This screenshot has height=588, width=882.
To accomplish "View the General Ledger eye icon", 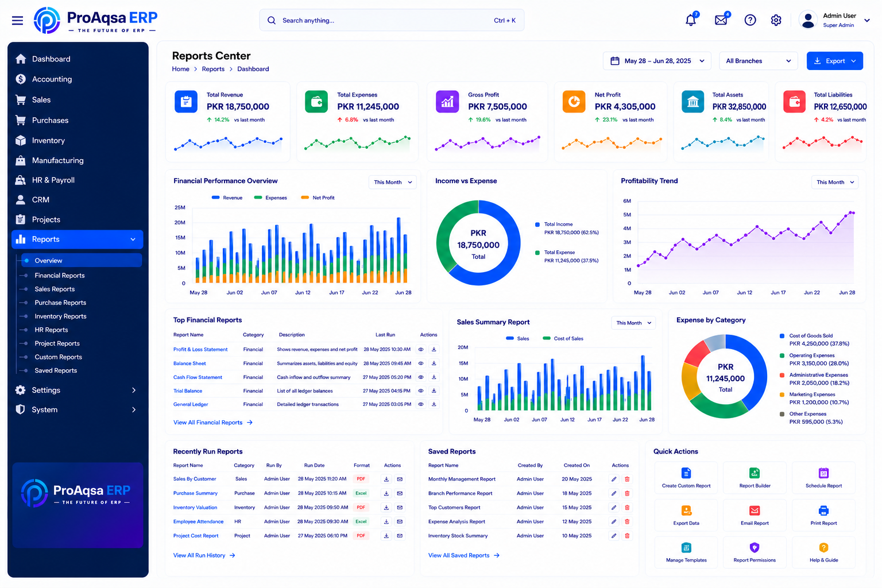I will (x=421, y=404).
